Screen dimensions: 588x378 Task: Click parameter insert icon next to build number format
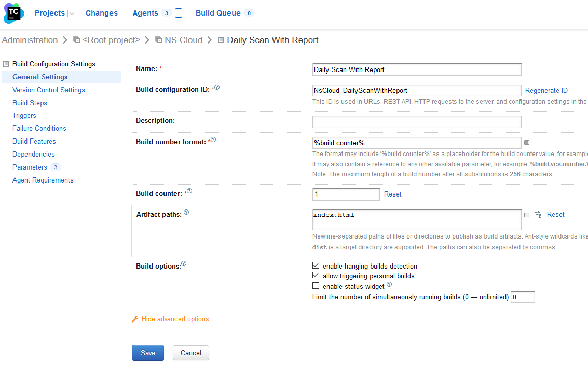(527, 143)
